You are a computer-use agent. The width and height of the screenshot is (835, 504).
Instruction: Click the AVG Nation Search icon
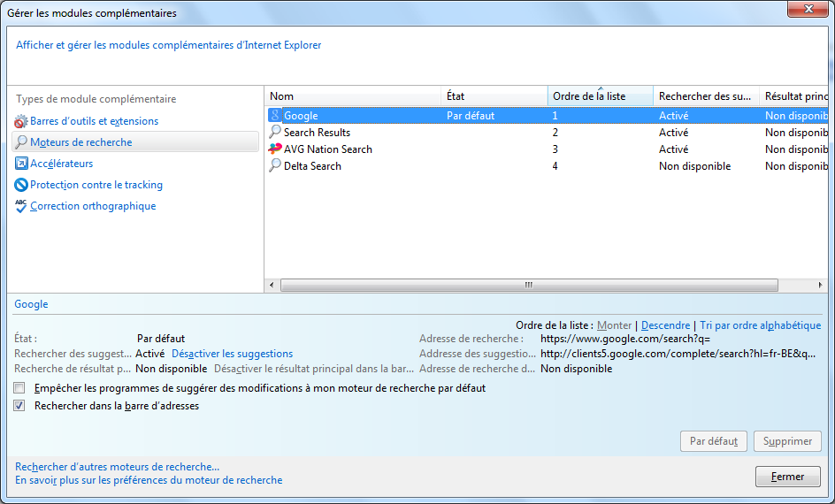click(x=275, y=149)
